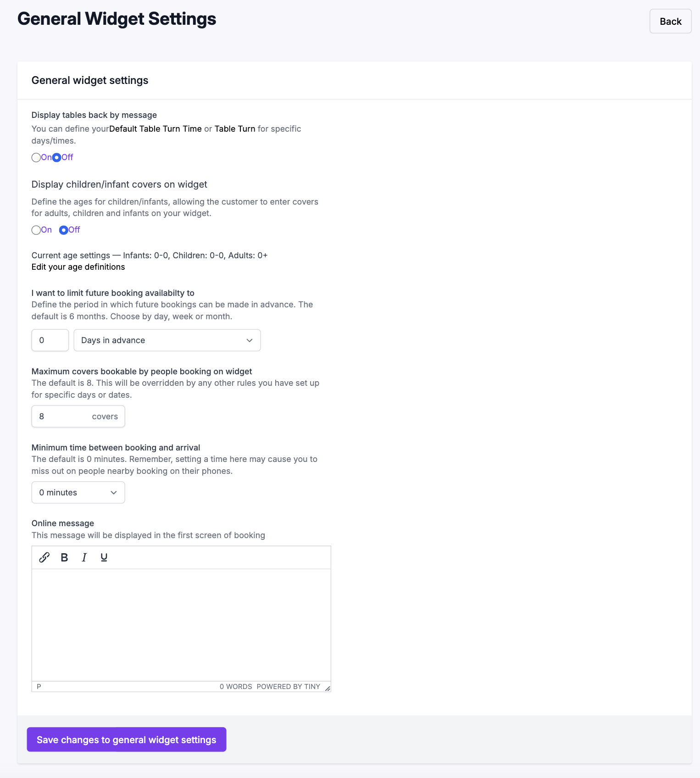Open the Default Table Turn Time link
This screenshot has height=778, width=700.
156,129
